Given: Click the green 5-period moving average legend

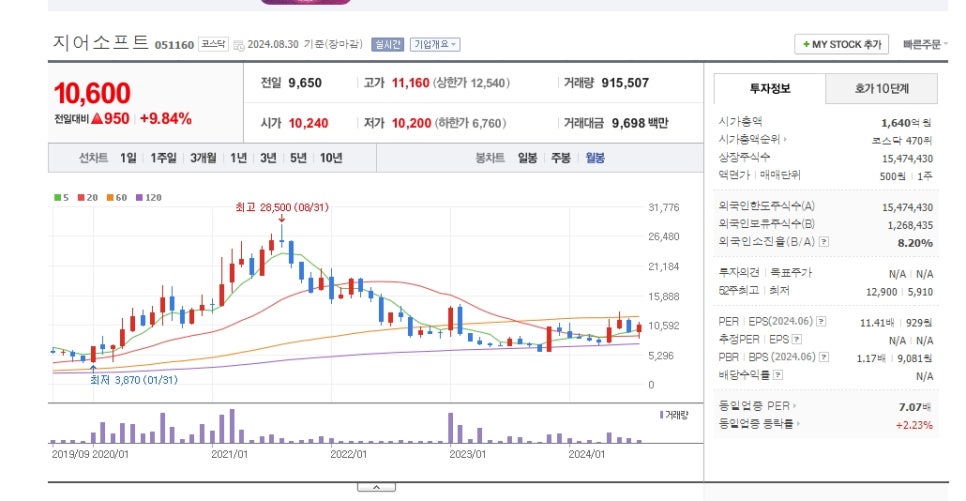Looking at the screenshot, I should pos(62,197).
